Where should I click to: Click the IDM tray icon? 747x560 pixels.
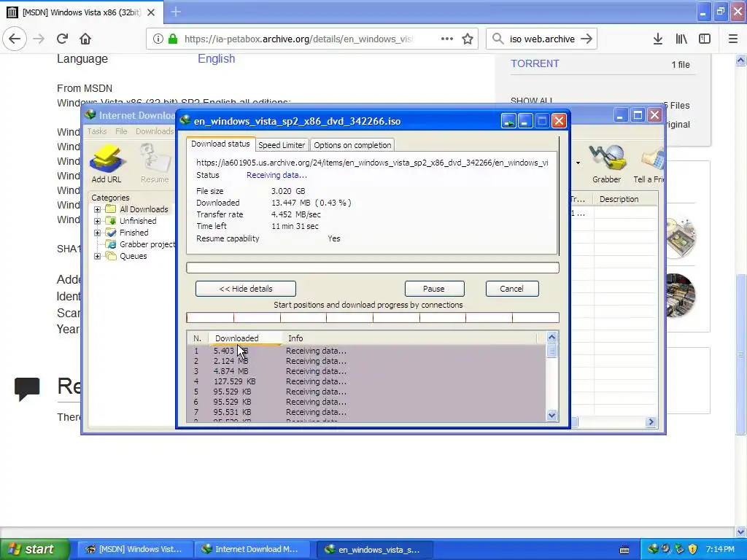tap(653, 549)
